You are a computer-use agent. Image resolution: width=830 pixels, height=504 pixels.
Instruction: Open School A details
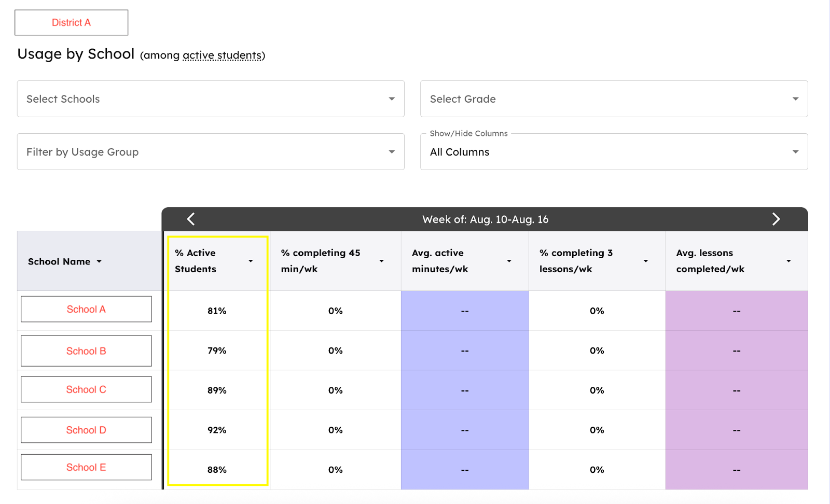pyautogui.click(x=86, y=310)
